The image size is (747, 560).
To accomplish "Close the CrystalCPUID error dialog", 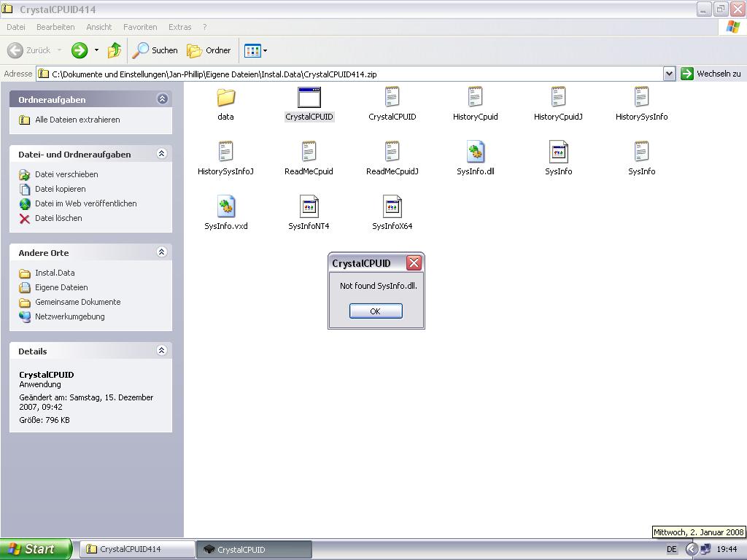I will 414,262.
